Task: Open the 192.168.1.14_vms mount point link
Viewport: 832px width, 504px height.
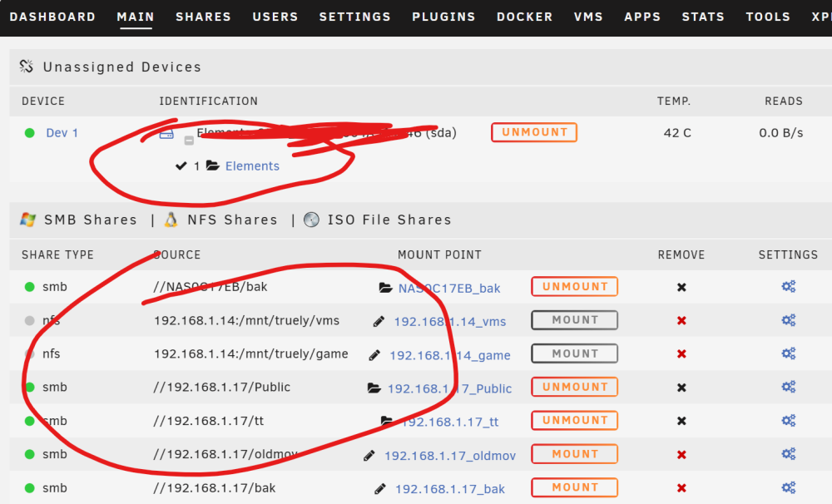Action: pos(450,322)
